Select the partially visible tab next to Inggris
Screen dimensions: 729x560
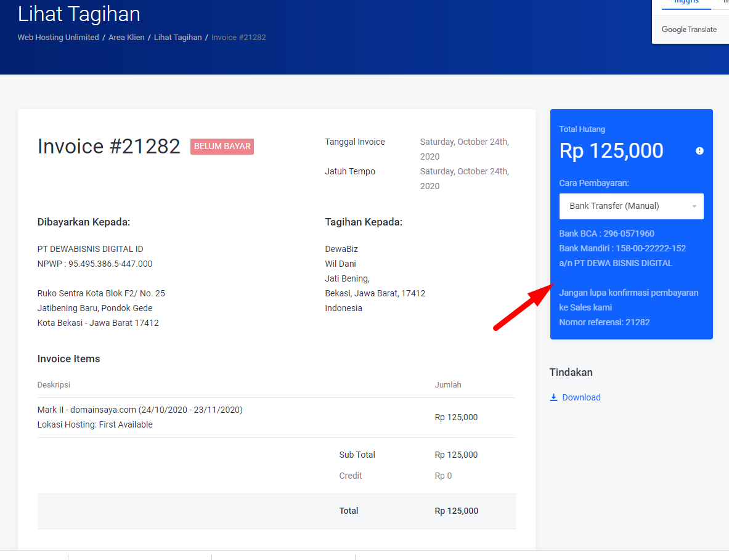725,2
